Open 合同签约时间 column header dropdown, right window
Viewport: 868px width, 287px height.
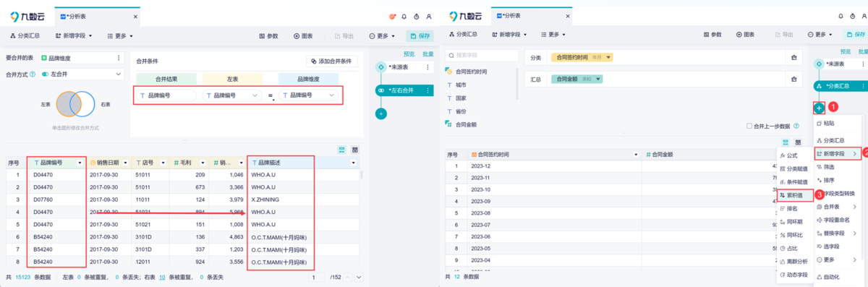point(635,155)
